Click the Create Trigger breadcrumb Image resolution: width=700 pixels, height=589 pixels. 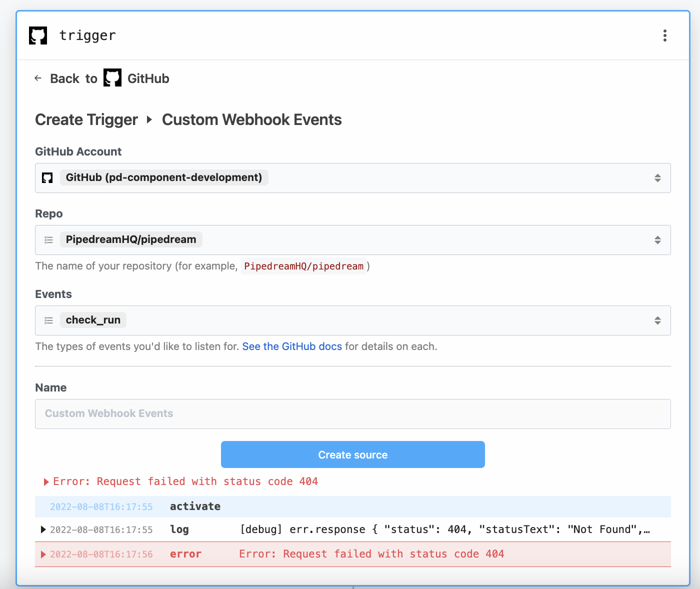86,119
